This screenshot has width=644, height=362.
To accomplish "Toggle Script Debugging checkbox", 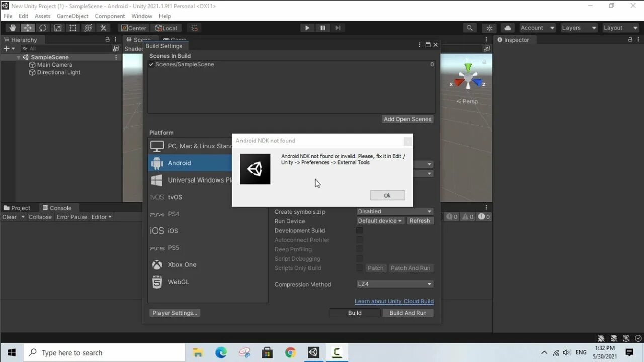I will click(360, 259).
